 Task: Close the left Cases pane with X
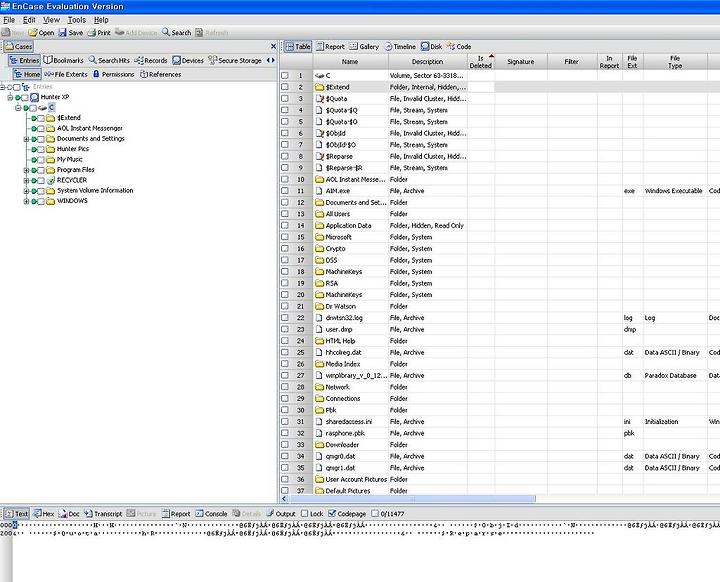point(273,46)
